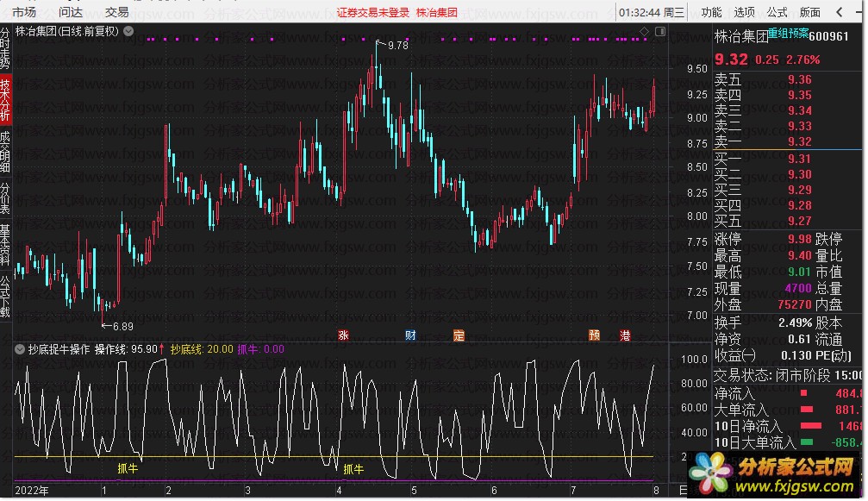The width and height of the screenshot is (868, 501).
Task: Switch to 公式下载 side tab
Action: 5,296
